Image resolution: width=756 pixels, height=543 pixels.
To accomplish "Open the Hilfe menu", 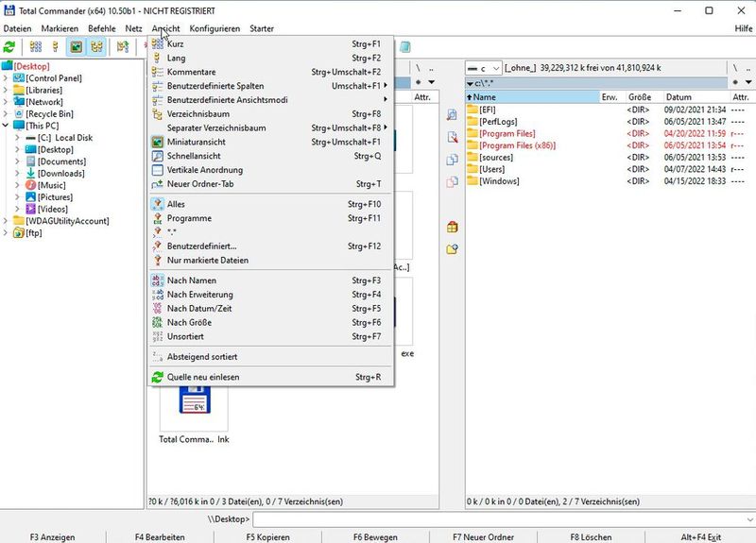I will tap(744, 28).
